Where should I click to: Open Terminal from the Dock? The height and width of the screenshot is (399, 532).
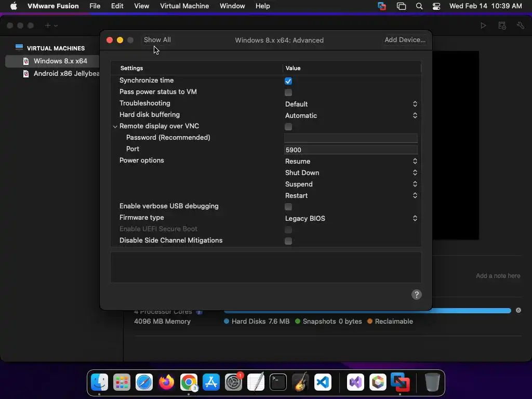coord(278,382)
